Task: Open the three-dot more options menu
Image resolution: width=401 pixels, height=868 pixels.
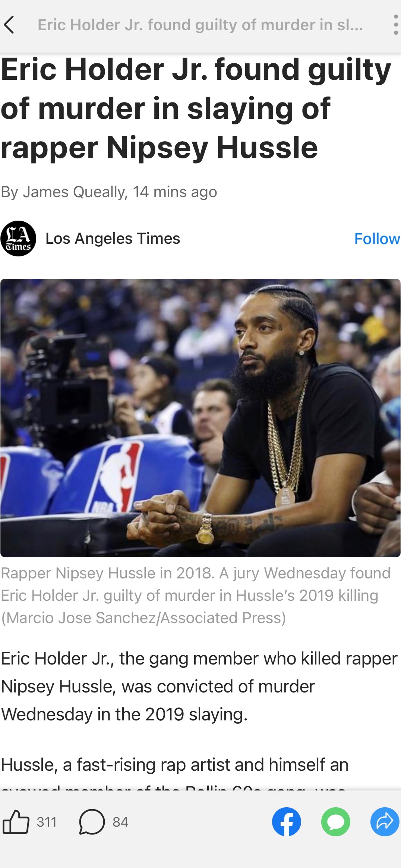Action: point(395,25)
